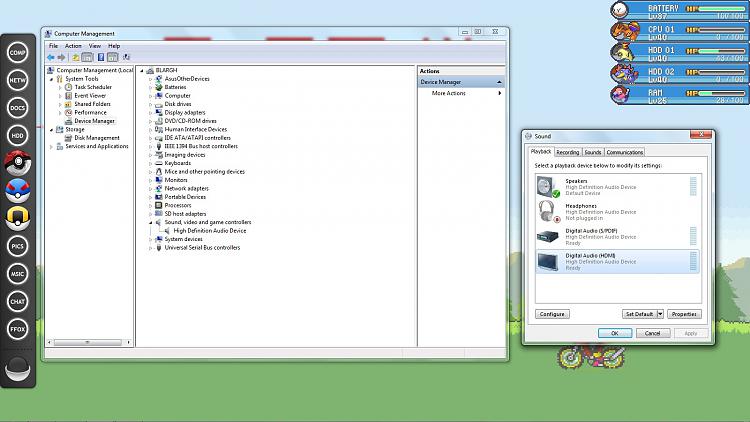Screen dimensions: 750x422
Task: Click the Digital Audio (HDMI) level meter
Action: coord(693,261)
